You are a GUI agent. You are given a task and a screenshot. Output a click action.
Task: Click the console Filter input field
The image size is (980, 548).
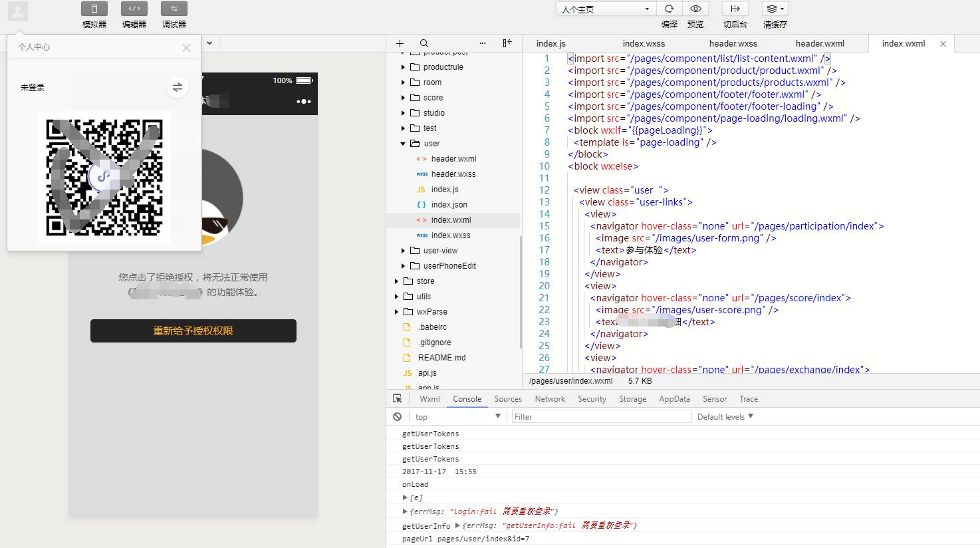point(602,417)
